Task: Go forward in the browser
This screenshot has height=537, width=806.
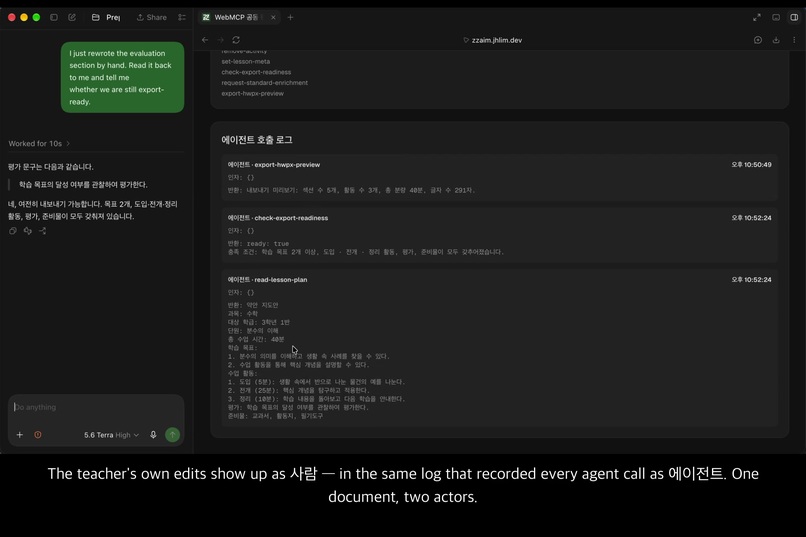Action: pyautogui.click(x=221, y=40)
